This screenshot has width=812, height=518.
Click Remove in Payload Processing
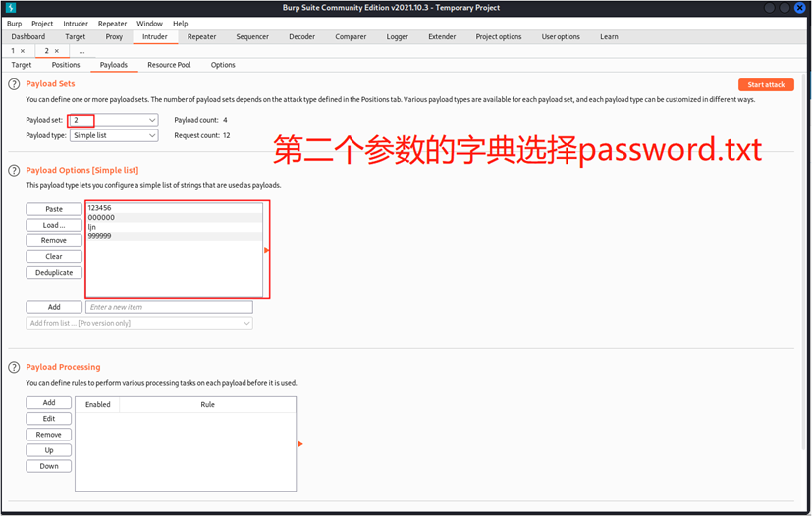click(x=49, y=436)
